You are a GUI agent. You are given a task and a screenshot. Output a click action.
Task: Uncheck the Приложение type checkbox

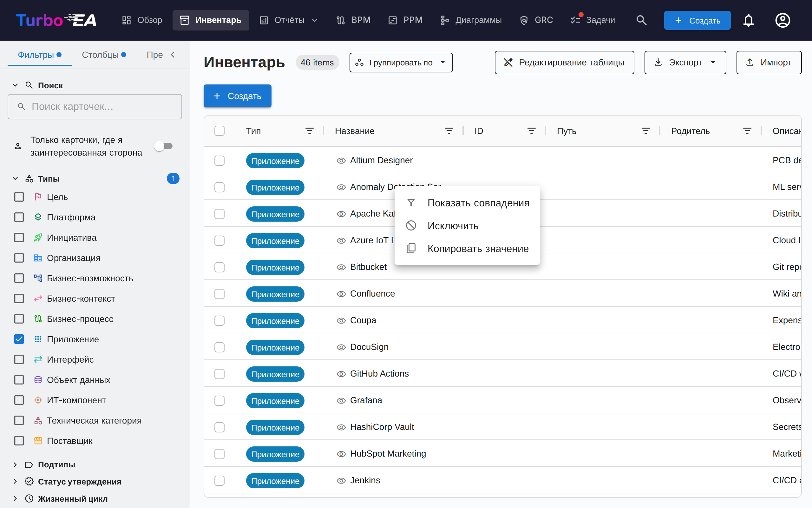pos(19,339)
